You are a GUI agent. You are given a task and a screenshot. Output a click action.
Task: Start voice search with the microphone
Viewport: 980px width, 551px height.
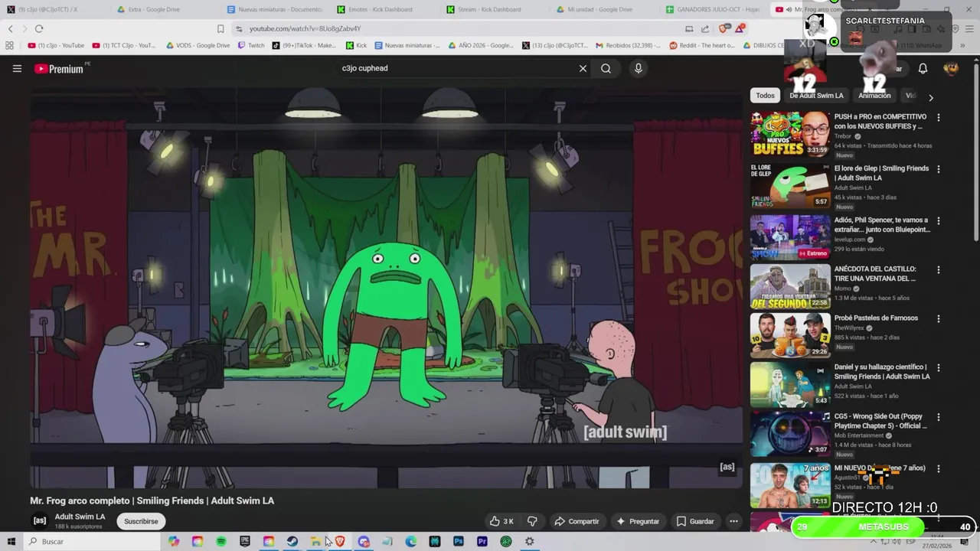(x=638, y=68)
